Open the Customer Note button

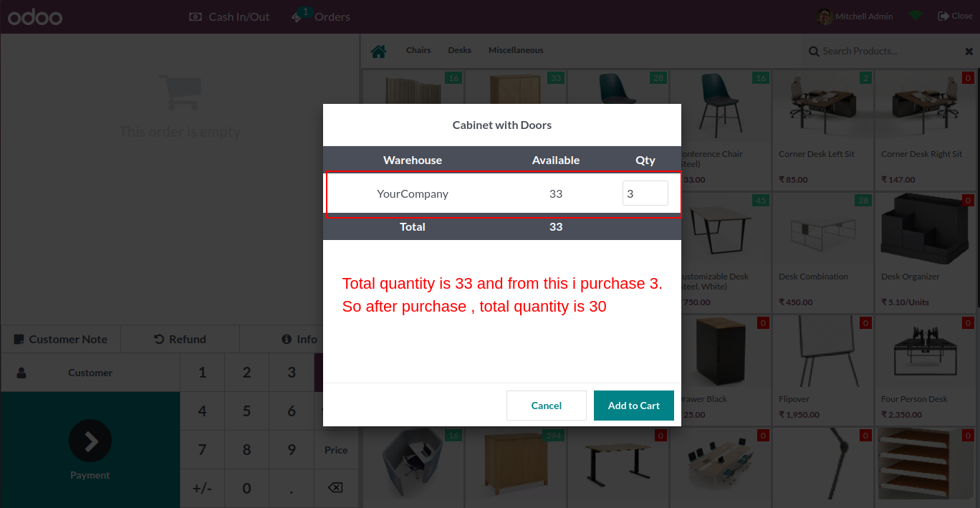coord(61,339)
